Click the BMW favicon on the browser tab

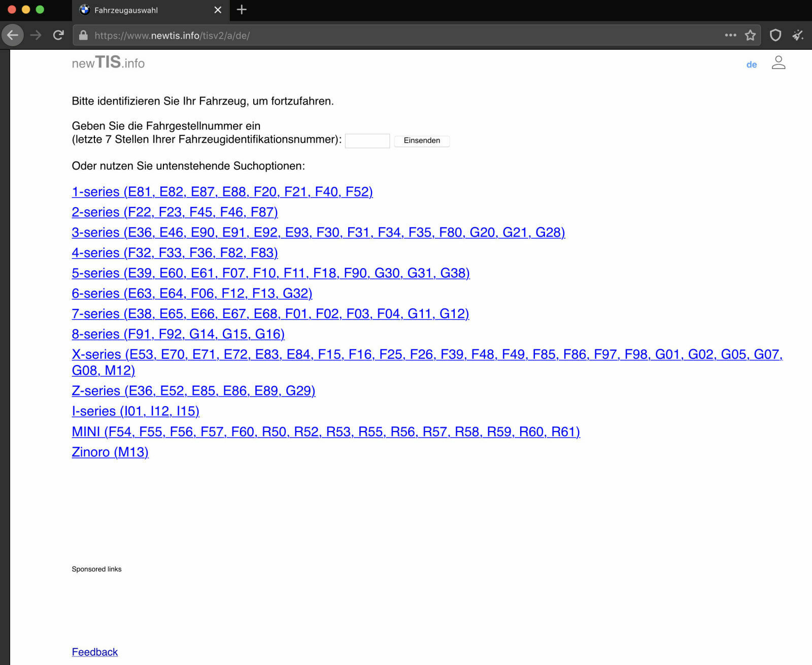(x=85, y=10)
